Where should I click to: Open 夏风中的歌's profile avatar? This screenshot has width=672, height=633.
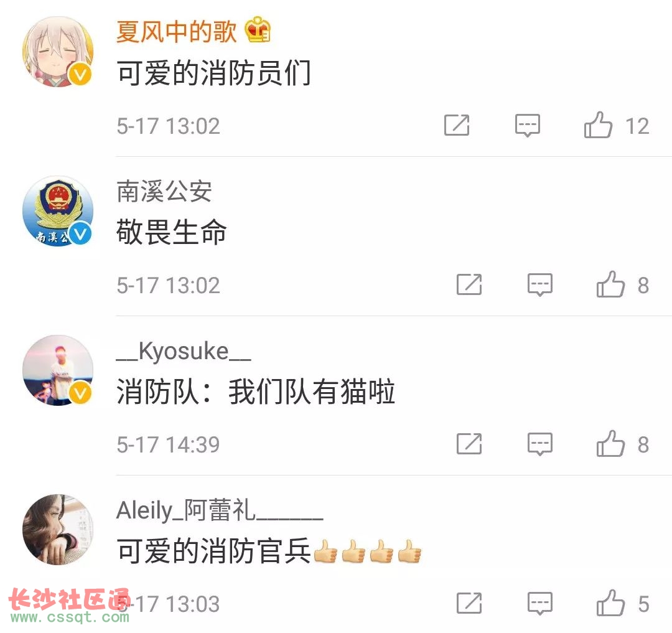click(x=58, y=52)
